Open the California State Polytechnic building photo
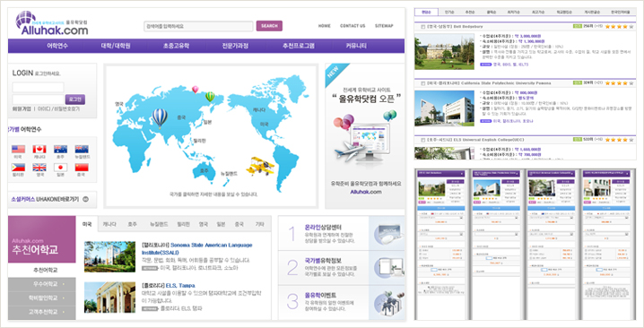 [444, 108]
